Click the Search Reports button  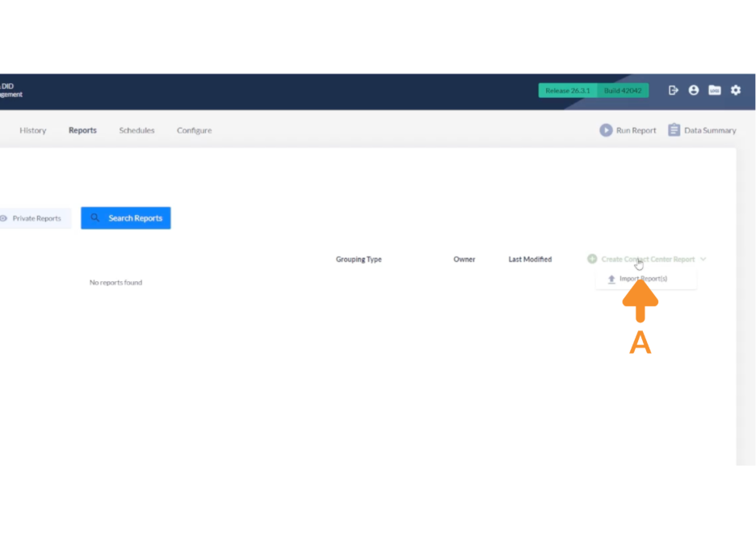click(x=126, y=218)
